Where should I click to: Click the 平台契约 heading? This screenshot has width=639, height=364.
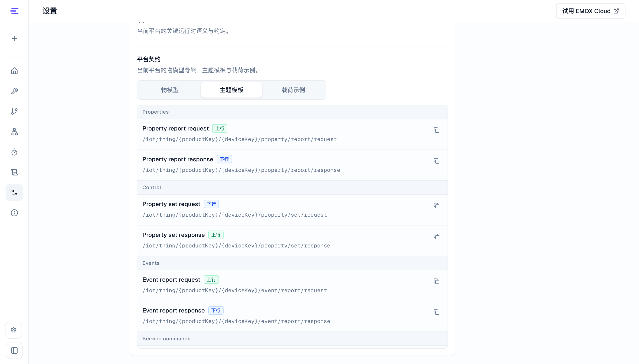pyautogui.click(x=149, y=59)
